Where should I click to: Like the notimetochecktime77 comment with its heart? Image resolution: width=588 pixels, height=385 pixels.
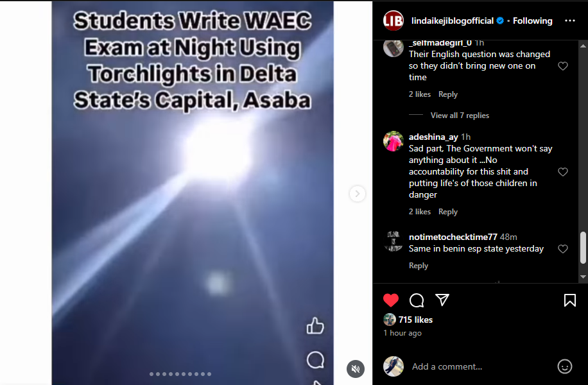point(562,249)
